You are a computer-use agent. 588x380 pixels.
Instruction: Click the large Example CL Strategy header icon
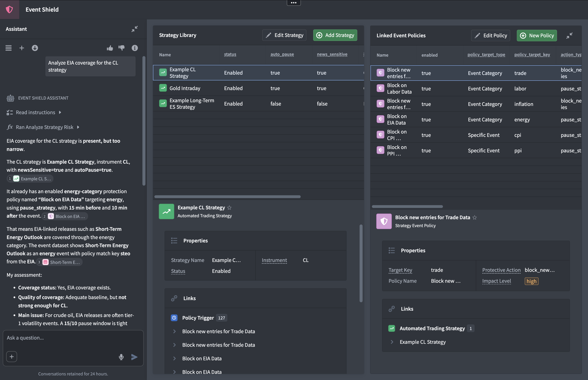[x=167, y=211]
